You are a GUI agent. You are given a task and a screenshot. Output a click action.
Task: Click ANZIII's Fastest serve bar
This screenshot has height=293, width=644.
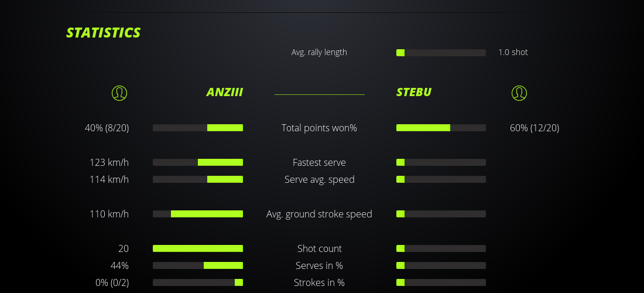point(198,162)
